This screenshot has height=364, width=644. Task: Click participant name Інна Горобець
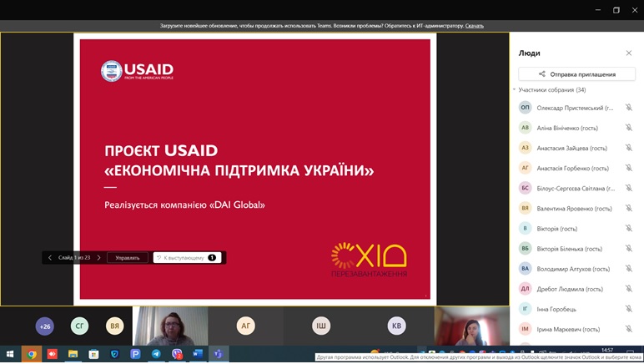click(x=556, y=310)
